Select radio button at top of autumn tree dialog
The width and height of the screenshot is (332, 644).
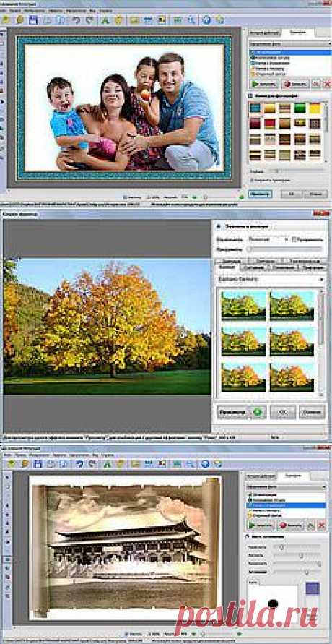coord(218,226)
